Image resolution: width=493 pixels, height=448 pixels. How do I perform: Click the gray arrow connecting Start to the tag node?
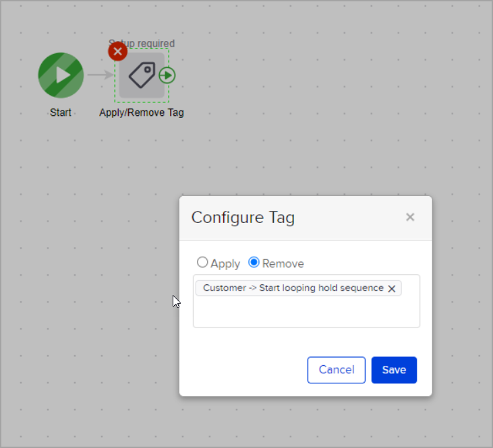(100, 75)
